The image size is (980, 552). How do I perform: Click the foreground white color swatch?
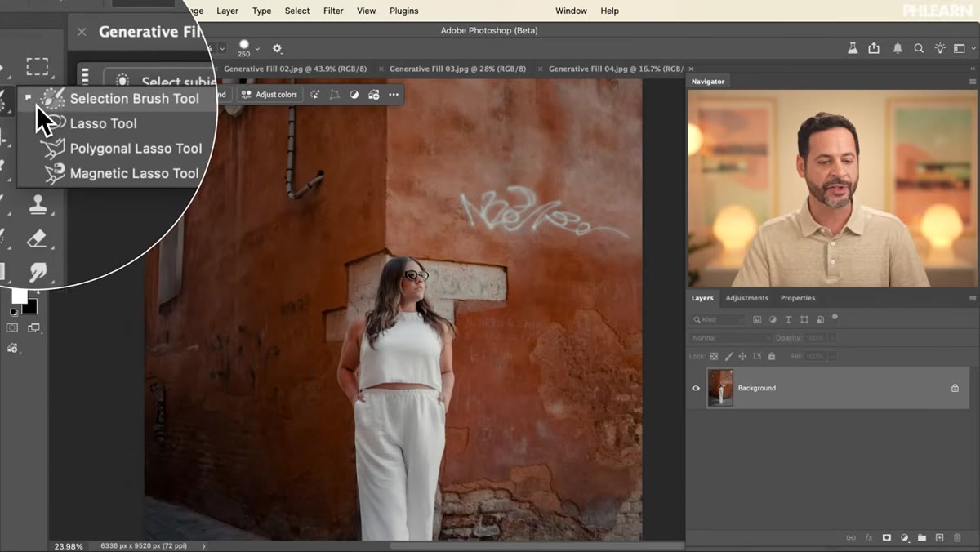pos(18,295)
